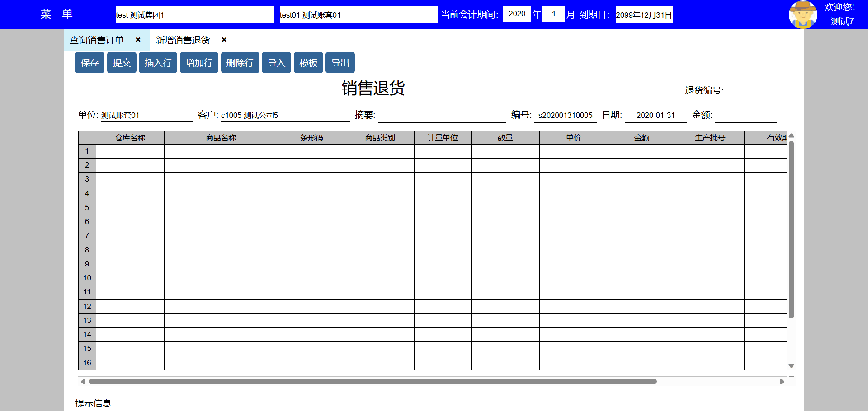Open the test 测试集团1 group selector
This screenshot has width=868, height=411.
click(x=194, y=14)
